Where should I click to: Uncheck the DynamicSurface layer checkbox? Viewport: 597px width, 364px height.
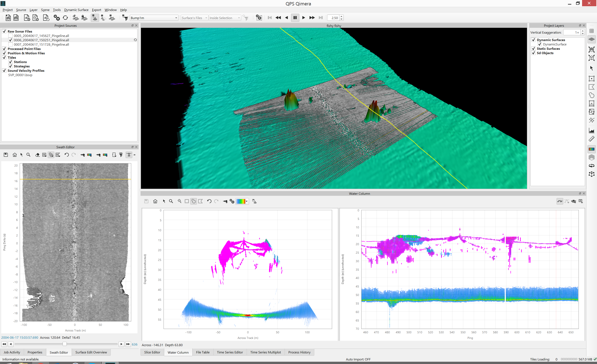(540, 44)
